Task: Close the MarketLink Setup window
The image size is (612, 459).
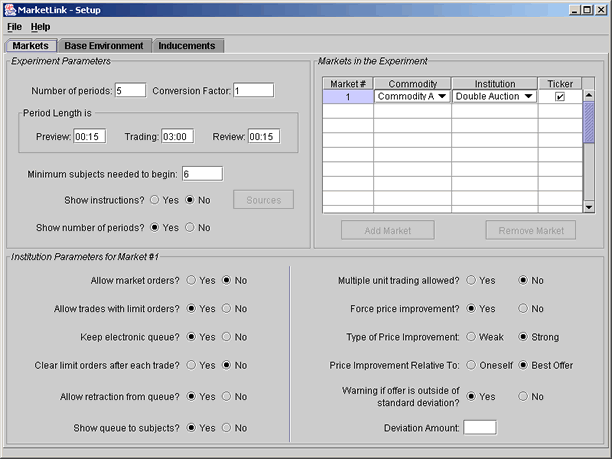Action: [601, 10]
